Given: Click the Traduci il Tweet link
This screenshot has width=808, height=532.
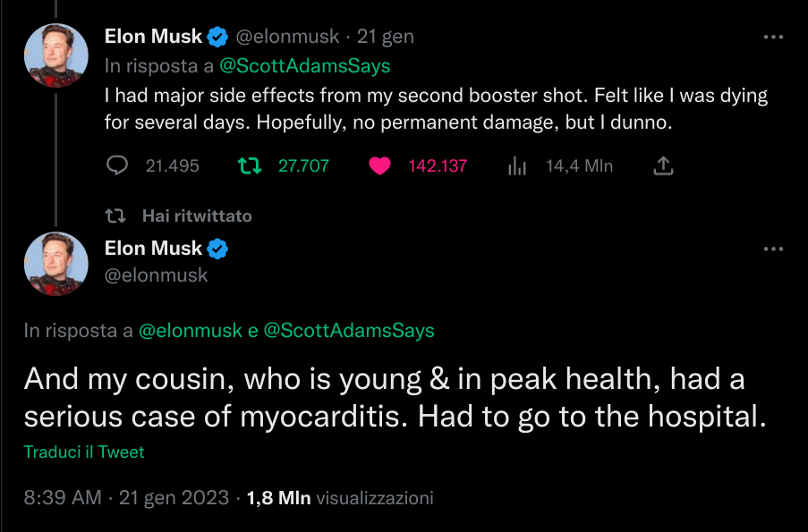Looking at the screenshot, I should (84, 452).
